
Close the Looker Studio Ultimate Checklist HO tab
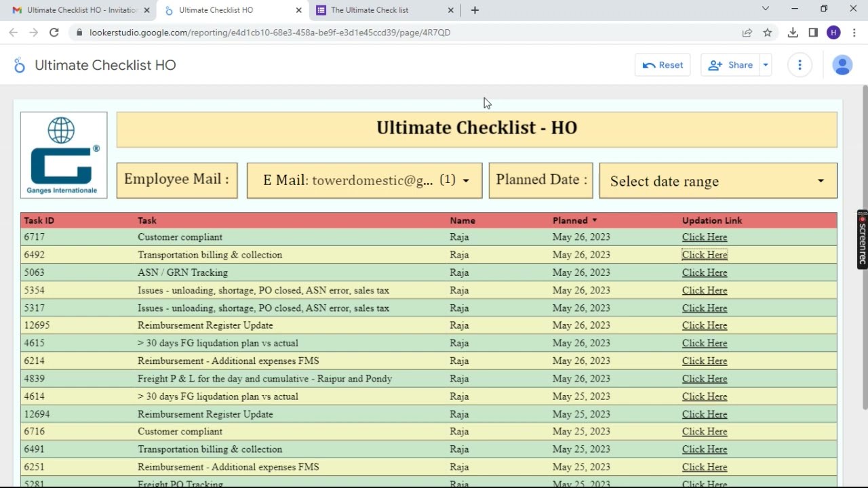pos(298,10)
